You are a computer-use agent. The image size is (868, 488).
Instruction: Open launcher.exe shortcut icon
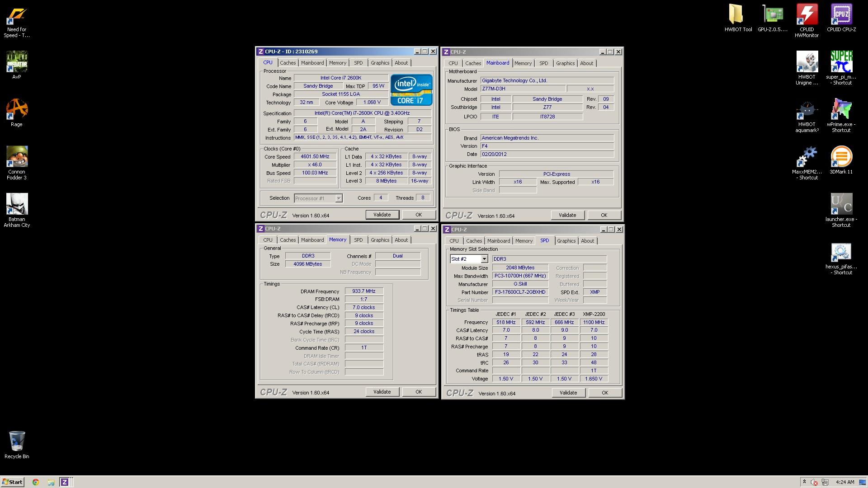coord(841,211)
